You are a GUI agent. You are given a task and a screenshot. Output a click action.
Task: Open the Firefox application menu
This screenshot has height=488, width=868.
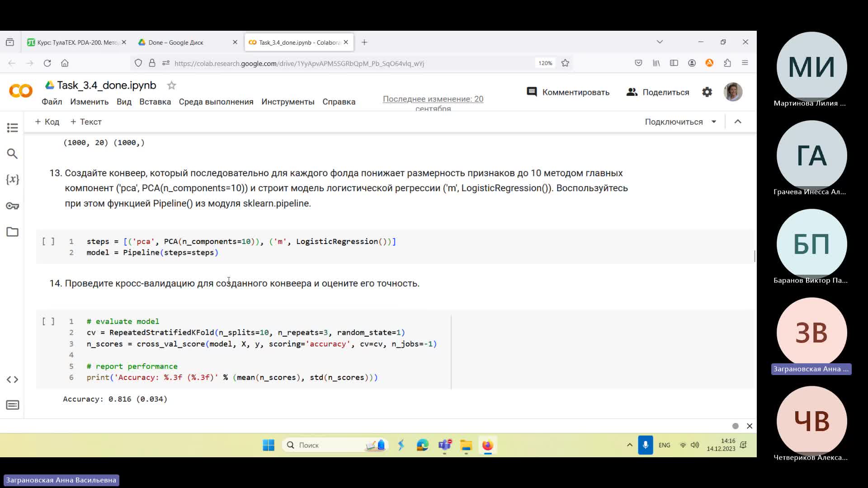[745, 63]
